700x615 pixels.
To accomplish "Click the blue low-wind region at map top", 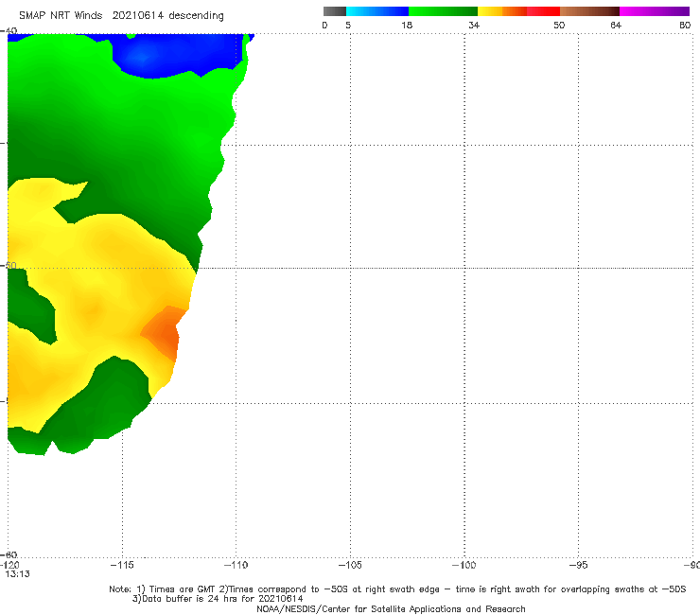I will tap(179, 56).
